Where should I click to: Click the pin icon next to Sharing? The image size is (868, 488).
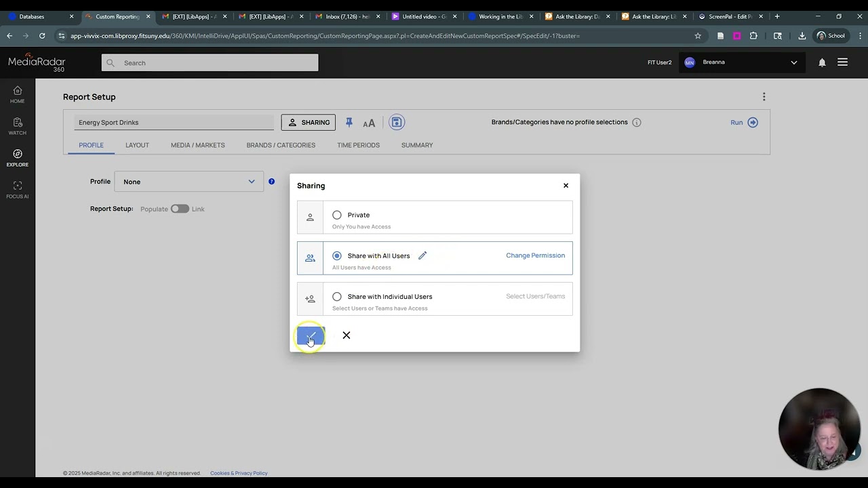click(349, 123)
